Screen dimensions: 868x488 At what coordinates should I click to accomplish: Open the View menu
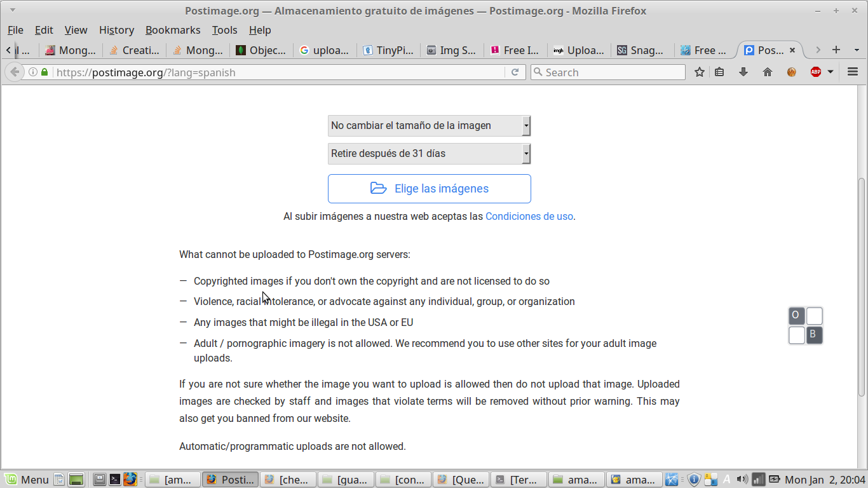pyautogui.click(x=76, y=30)
